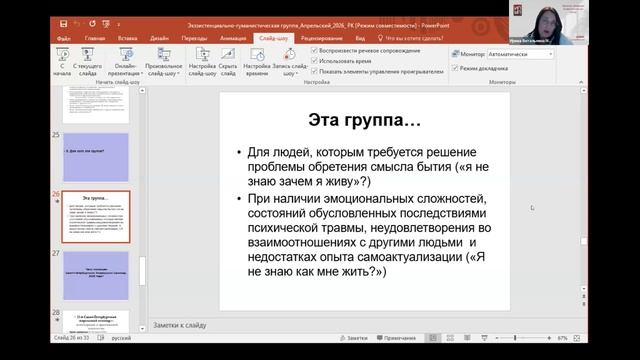The image size is (640, 360).
Task: Open the Дизайн tab
Action: pyautogui.click(x=159, y=38)
